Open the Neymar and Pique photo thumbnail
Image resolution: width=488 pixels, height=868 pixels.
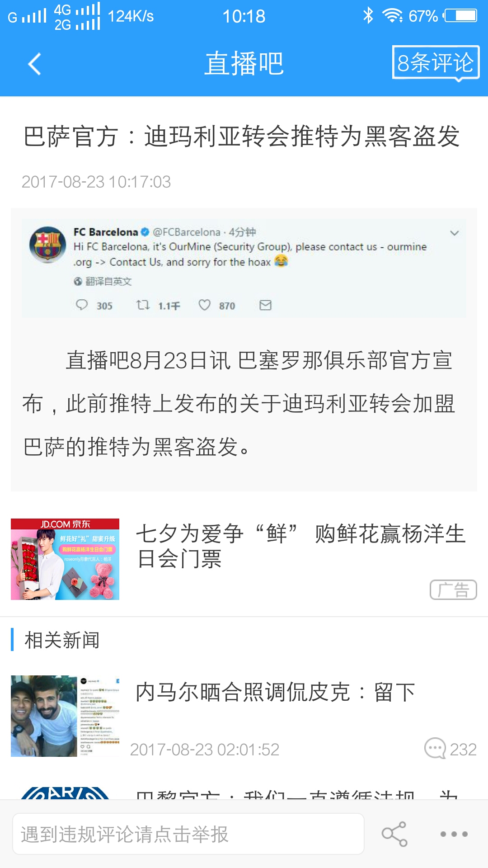65,716
